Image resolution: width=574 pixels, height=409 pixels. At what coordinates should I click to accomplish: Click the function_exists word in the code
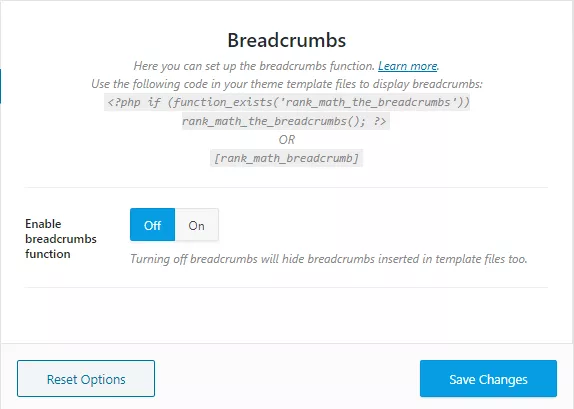[x=223, y=102]
